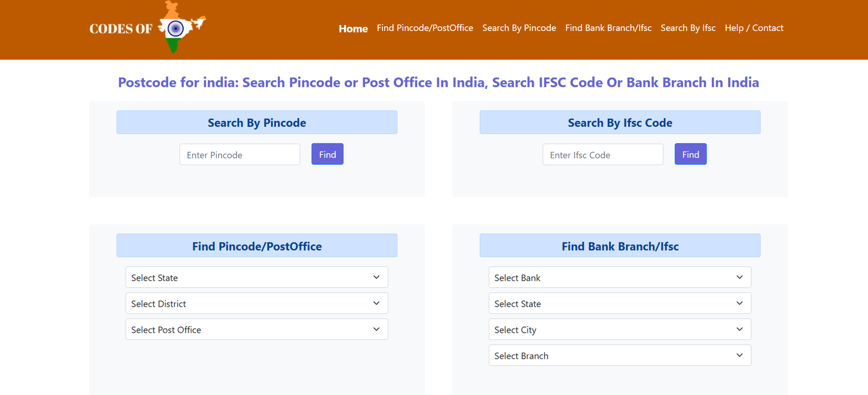Expand Select State dropdown under Find Bank Branch/Ifsc
The height and width of the screenshot is (395, 868).
click(x=620, y=303)
